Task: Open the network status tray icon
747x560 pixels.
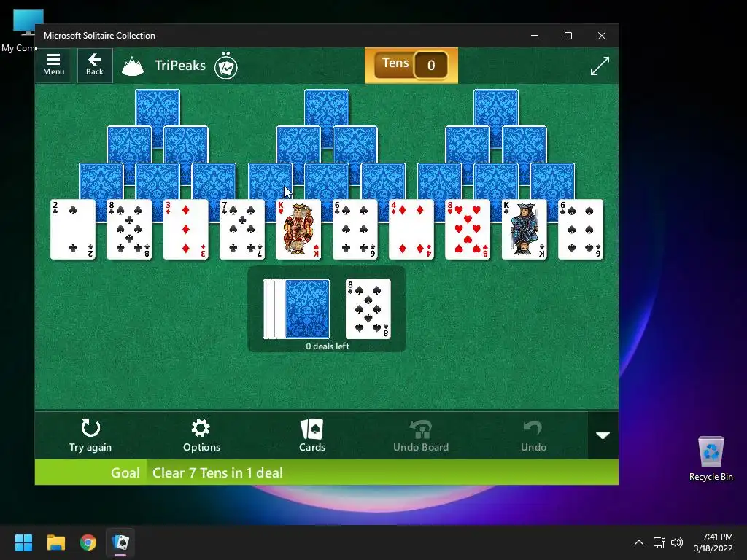Action: (659, 542)
